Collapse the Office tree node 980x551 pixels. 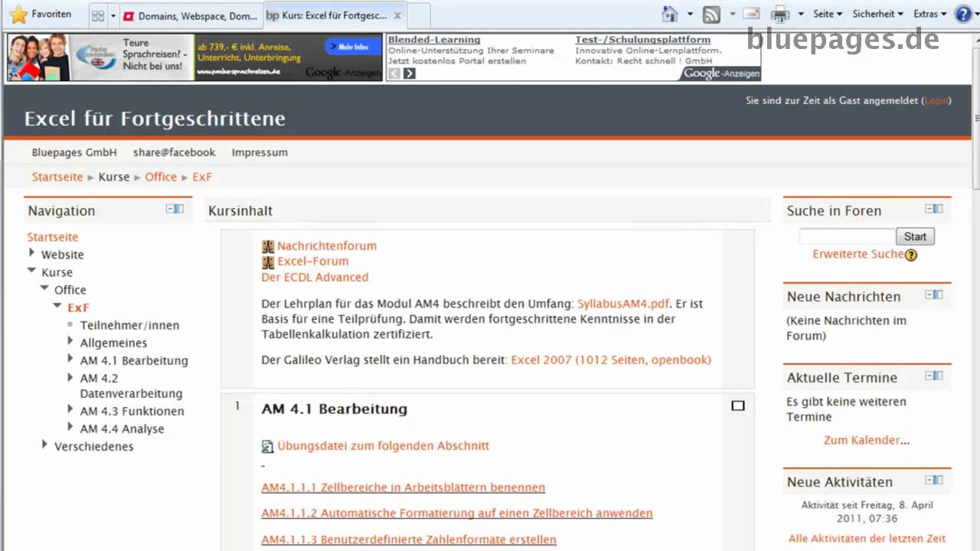(x=44, y=288)
